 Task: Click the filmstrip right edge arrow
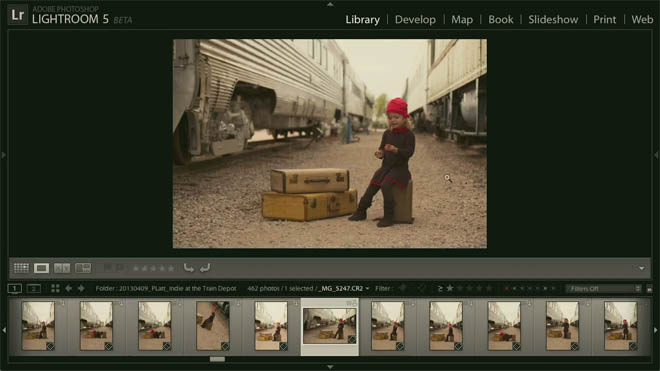point(656,330)
